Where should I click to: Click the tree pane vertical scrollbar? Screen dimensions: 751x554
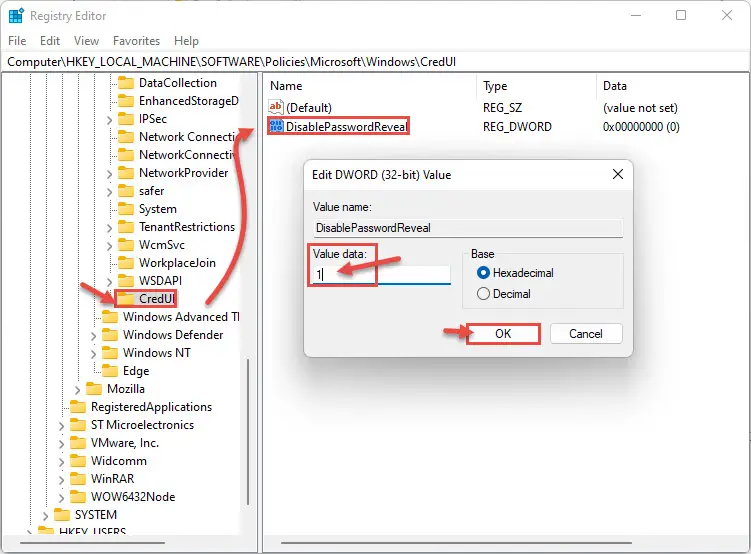(248, 431)
